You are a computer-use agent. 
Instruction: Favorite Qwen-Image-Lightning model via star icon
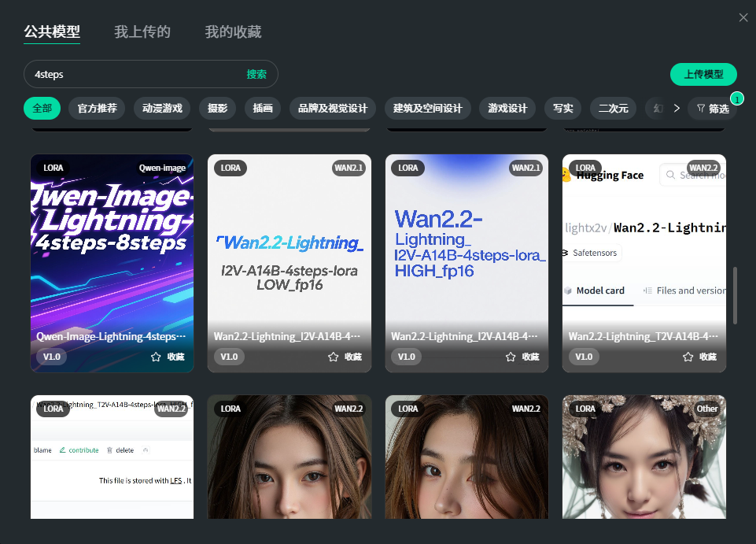point(156,357)
